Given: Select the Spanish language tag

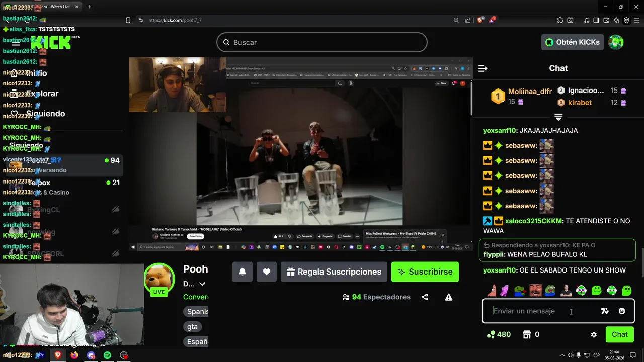Looking at the screenshot, I should [x=197, y=312].
